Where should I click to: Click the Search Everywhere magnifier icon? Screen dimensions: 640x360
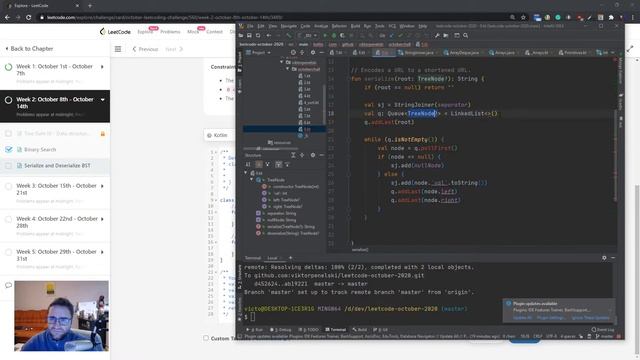pyautogui.click(x=466, y=36)
